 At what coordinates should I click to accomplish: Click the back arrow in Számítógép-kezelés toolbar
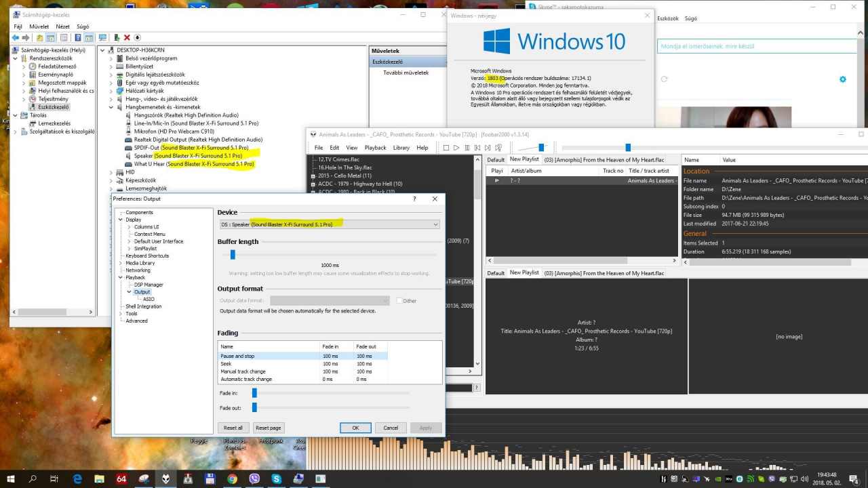coord(16,37)
